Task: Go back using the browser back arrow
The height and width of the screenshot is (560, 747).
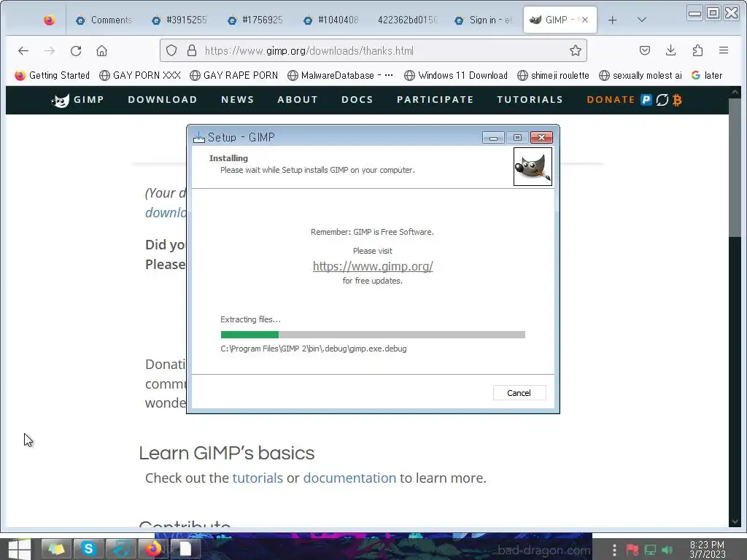Action: coord(23,50)
